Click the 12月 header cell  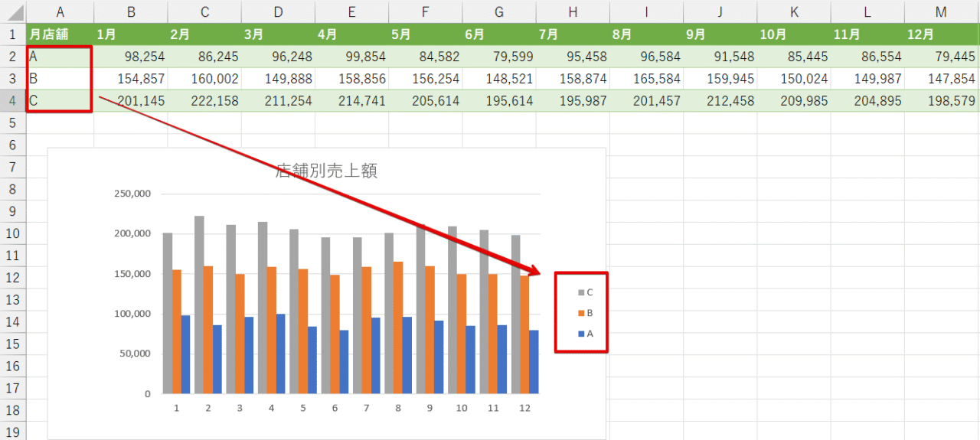pyautogui.click(x=941, y=34)
